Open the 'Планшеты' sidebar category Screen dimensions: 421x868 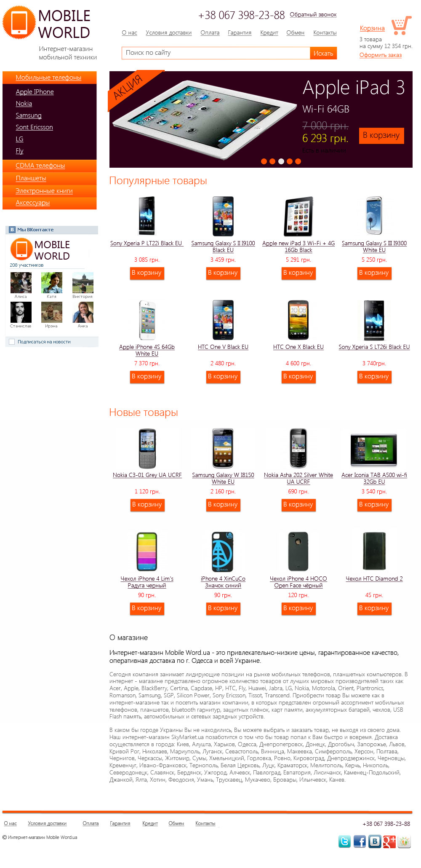tap(31, 178)
